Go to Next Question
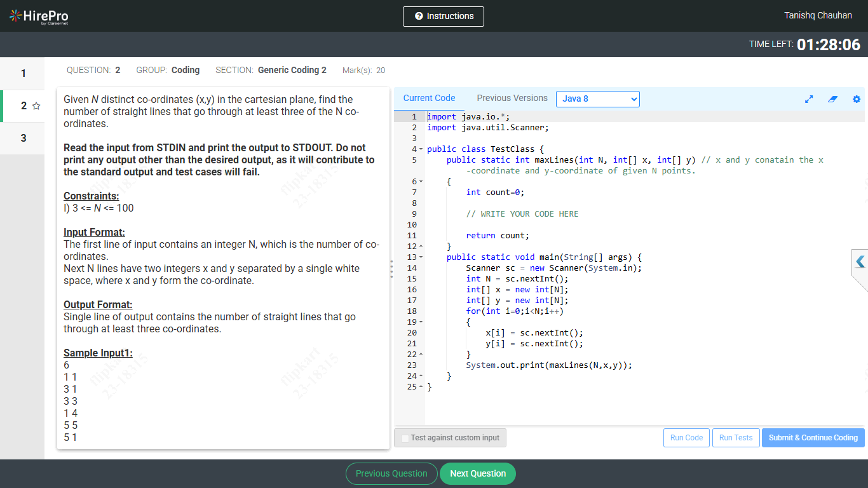868x488 pixels. click(478, 473)
